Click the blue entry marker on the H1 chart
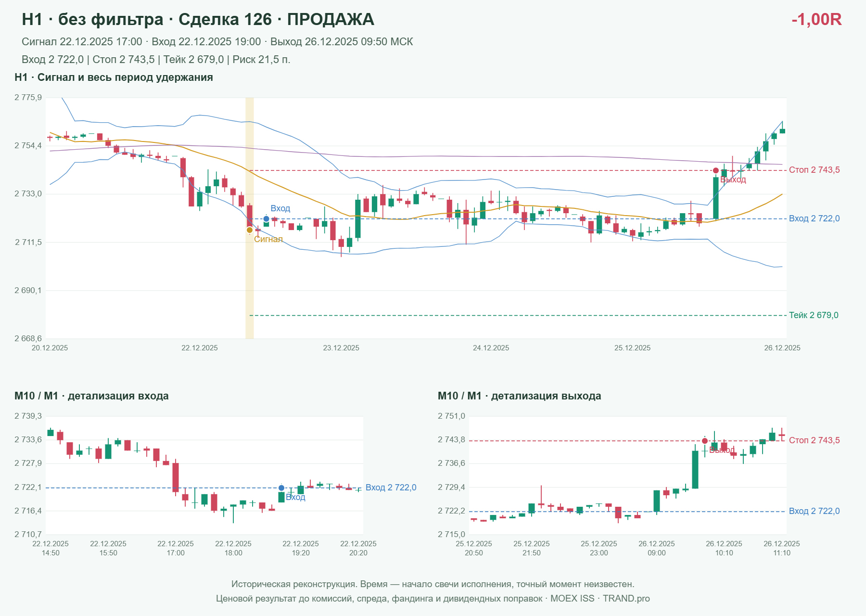Screen dimensions: 866x616 [x=266, y=219]
